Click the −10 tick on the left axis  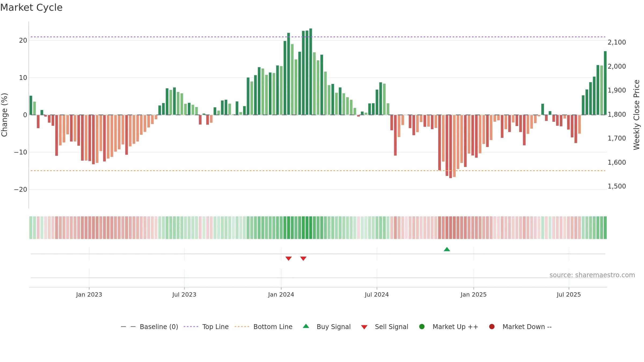[21, 152]
